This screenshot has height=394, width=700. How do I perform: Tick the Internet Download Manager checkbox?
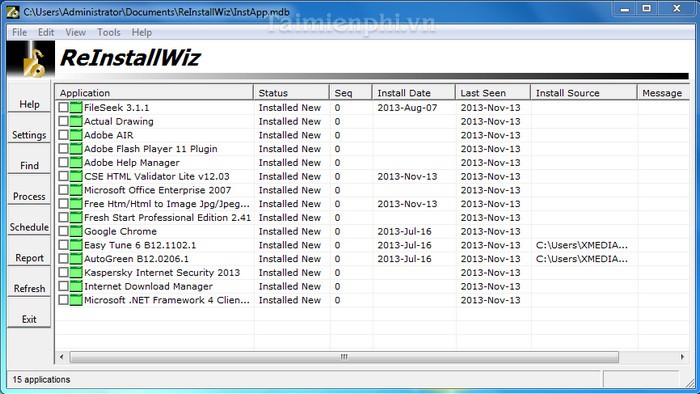[63, 286]
